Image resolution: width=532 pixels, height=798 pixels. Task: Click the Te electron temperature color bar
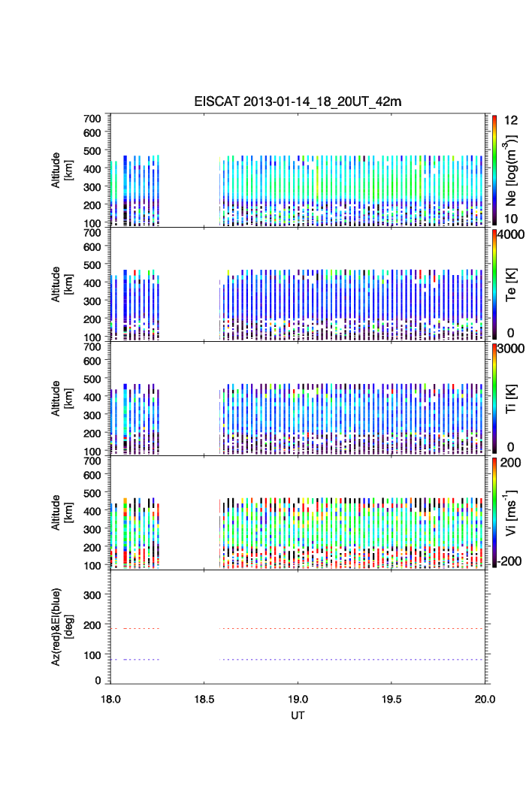tap(494, 284)
